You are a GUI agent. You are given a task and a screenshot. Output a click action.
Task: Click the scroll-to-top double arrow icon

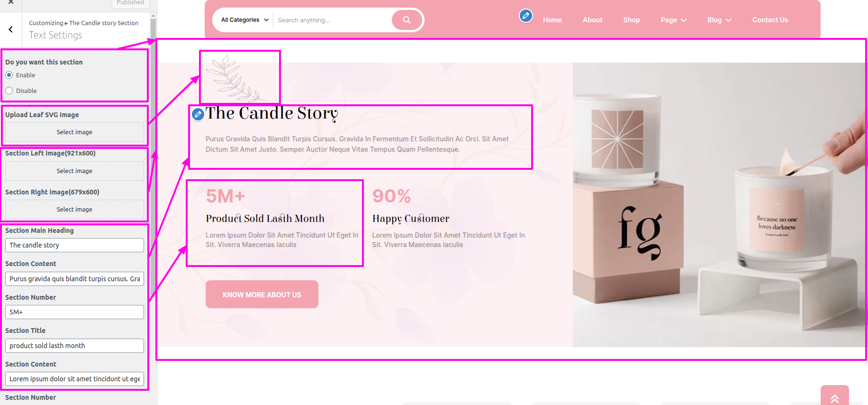click(x=834, y=396)
